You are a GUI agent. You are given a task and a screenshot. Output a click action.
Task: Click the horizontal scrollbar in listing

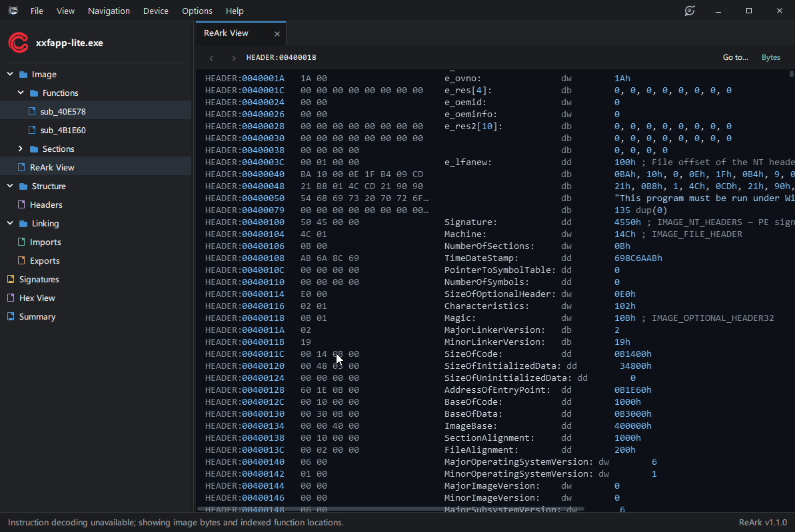391,509
